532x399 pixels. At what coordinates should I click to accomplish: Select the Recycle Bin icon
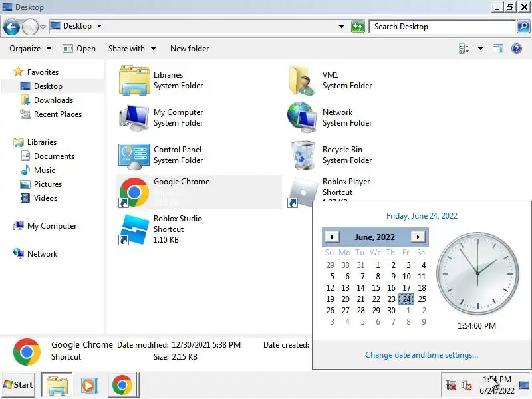(303, 155)
